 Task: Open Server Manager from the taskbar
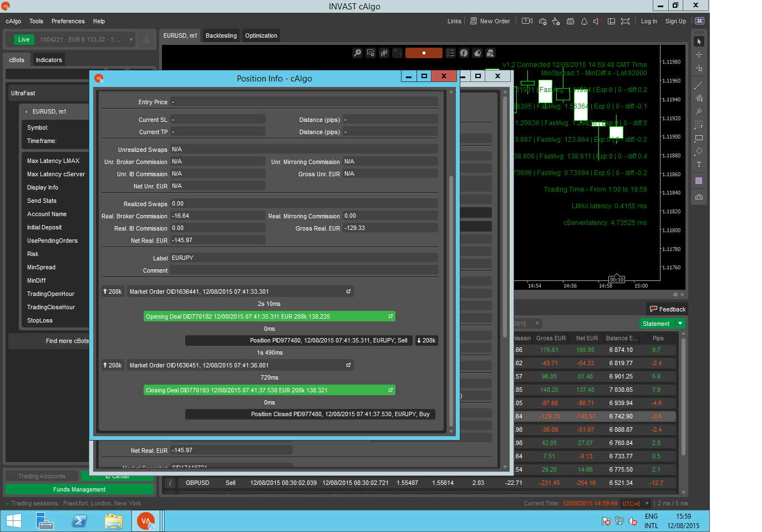[45, 521]
